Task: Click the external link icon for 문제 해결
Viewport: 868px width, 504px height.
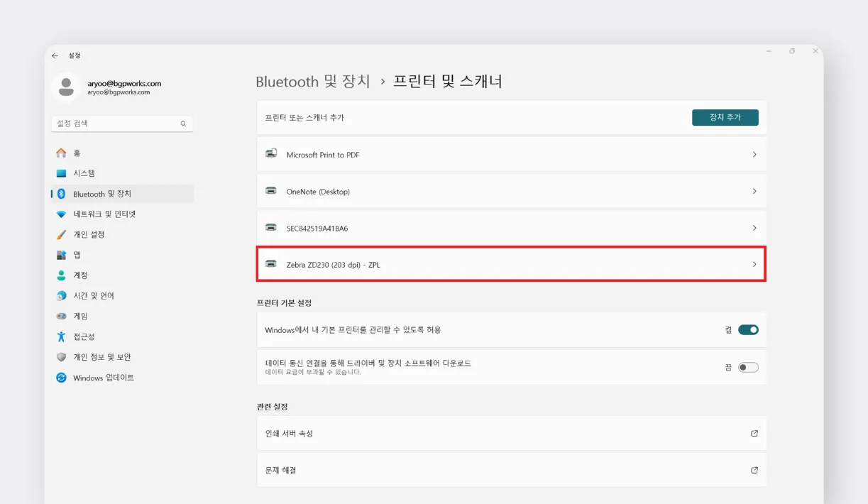Action: [x=754, y=470]
